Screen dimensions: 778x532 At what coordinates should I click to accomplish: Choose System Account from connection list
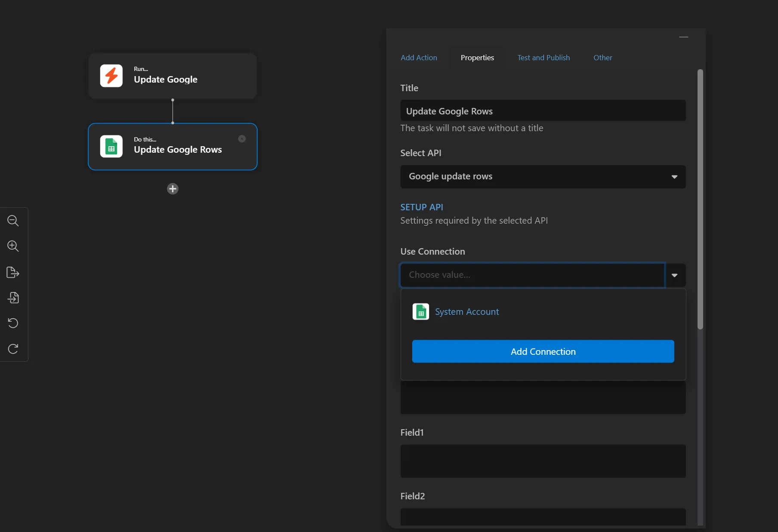point(467,312)
